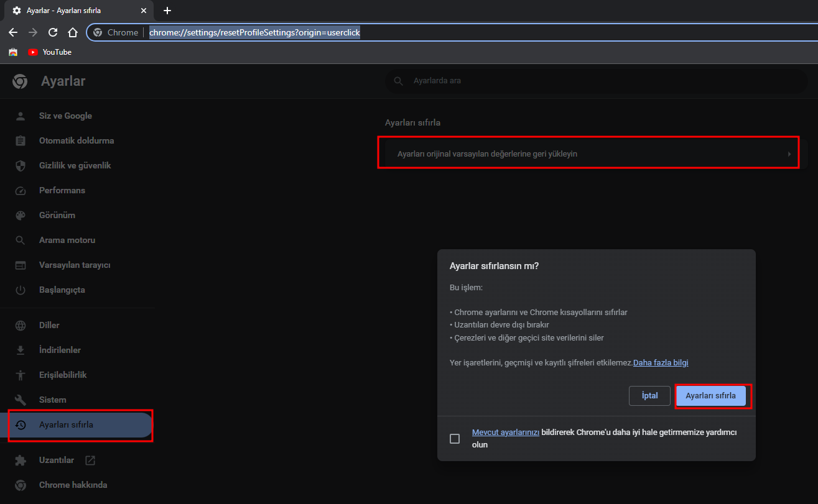
Task: Click the Ayarlarda ara search field
Action: click(x=596, y=81)
